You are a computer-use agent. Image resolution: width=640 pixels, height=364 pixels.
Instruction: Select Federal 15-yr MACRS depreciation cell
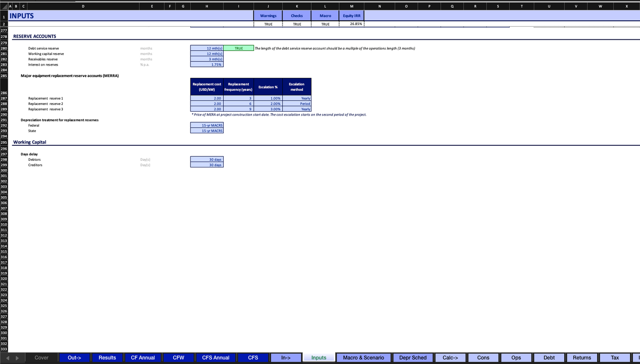click(207, 125)
